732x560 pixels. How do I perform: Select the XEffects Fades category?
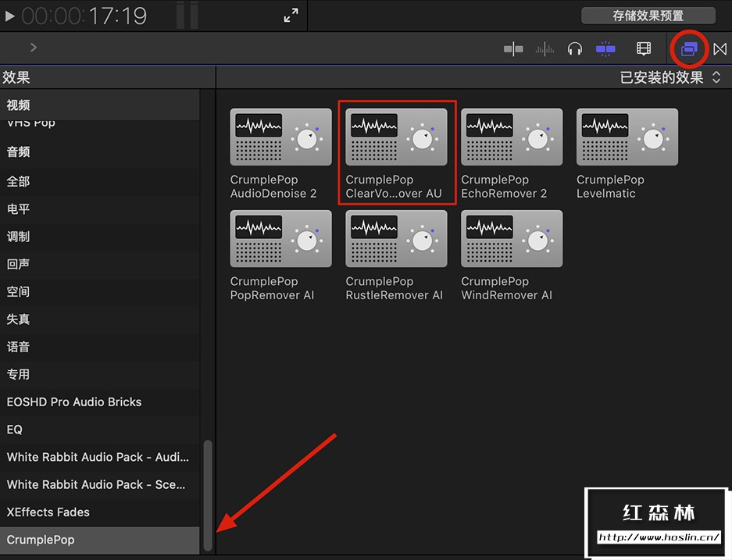[x=100, y=512]
